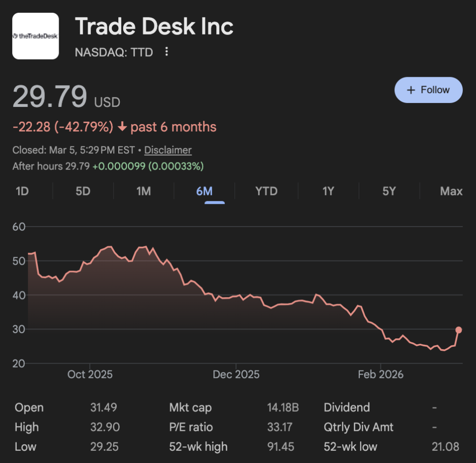476x463 pixels.
Task: Click the latest price dot on chart
Action: [459, 330]
